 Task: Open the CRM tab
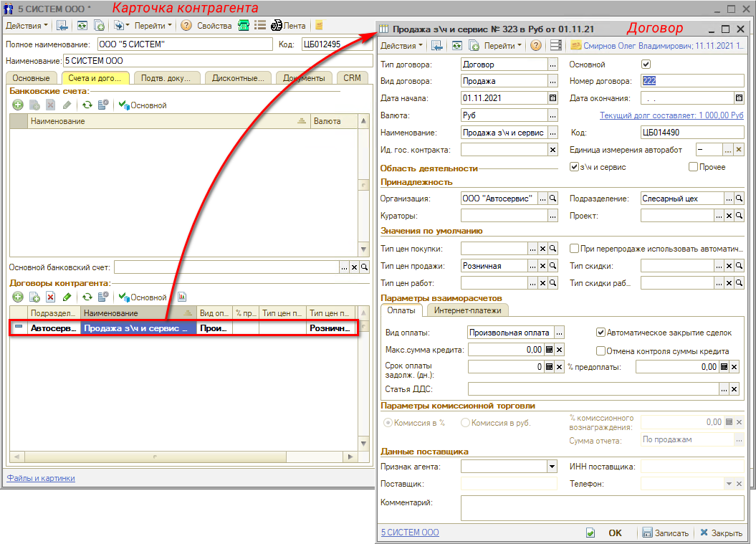pos(352,77)
